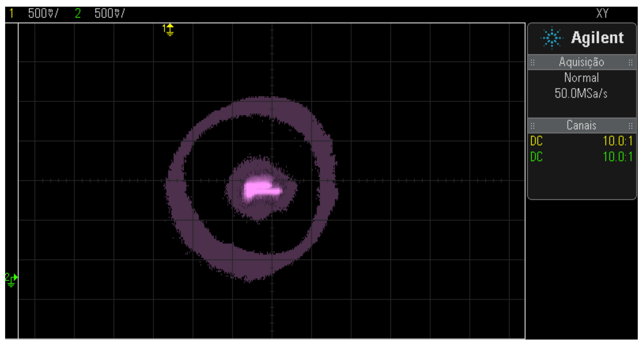
Task: Select the green channel 2 number indicator
Action: click(x=78, y=13)
